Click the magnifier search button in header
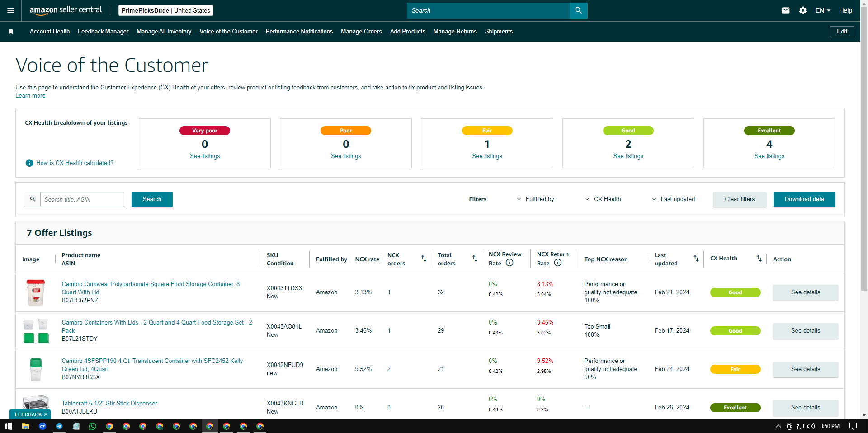The height and width of the screenshot is (433, 868). point(578,10)
